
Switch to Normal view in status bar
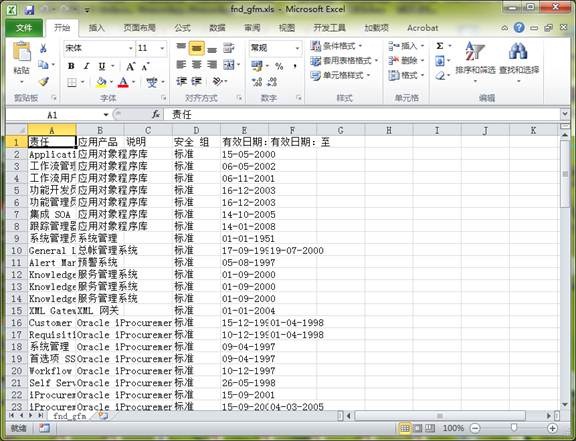405,428
